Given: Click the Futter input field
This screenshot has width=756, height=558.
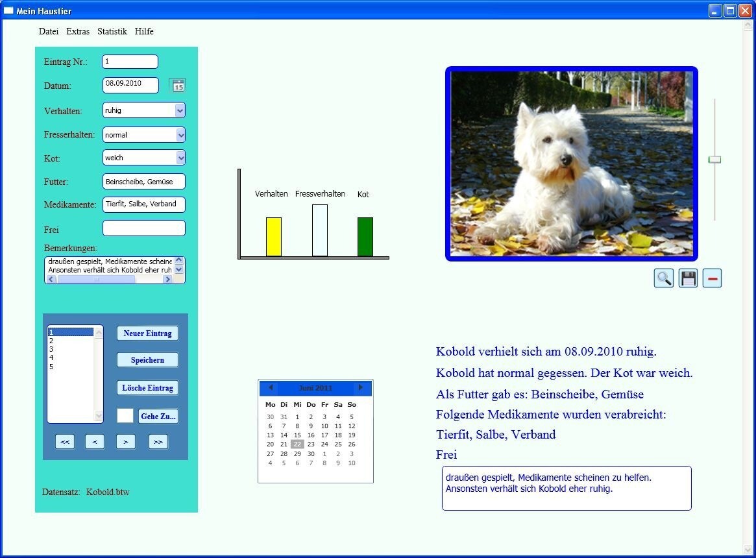Looking at the screenshot, I should tap(144, 181).
